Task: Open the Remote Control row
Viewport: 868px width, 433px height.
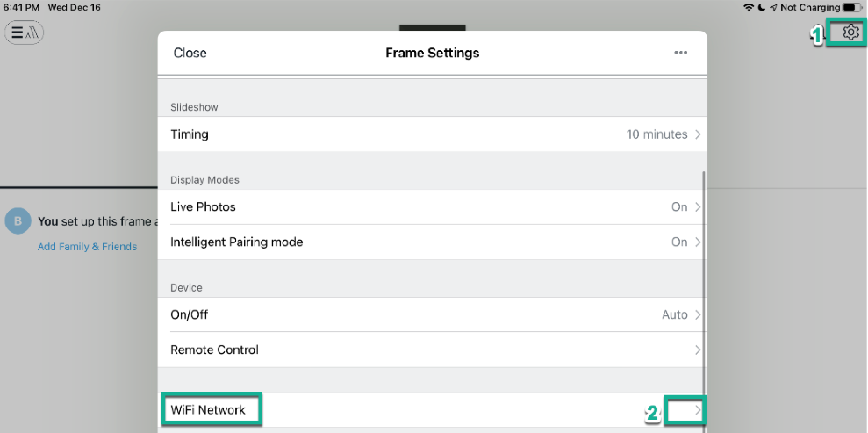Action: [x=214, y=350]
